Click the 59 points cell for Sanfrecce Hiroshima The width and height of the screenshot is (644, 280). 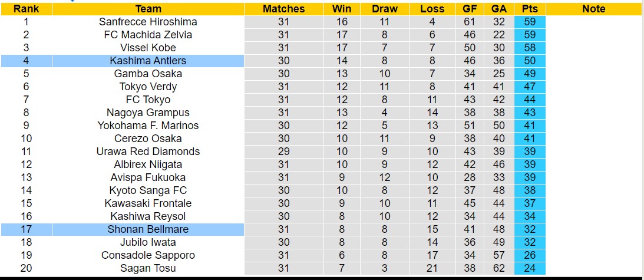tap(529, 22)
